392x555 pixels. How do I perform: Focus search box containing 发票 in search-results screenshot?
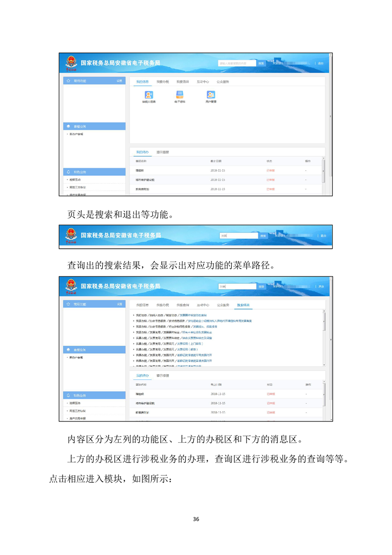(237, 287)
